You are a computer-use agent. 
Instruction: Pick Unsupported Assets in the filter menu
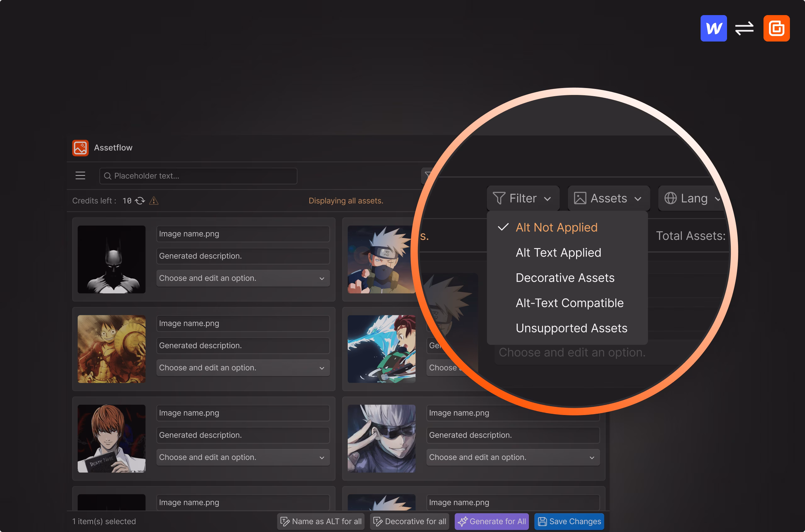click(x=567, y=328)
